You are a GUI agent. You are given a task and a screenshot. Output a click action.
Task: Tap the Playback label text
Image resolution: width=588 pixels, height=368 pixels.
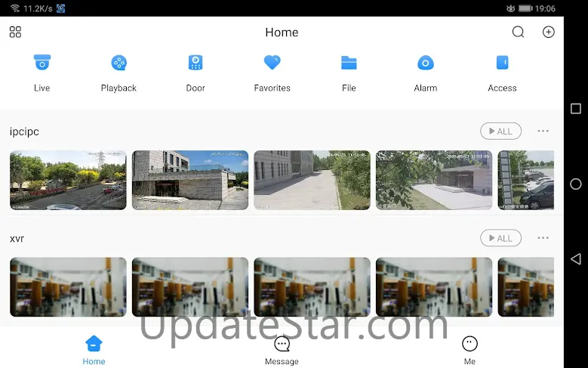click(119, 88)
